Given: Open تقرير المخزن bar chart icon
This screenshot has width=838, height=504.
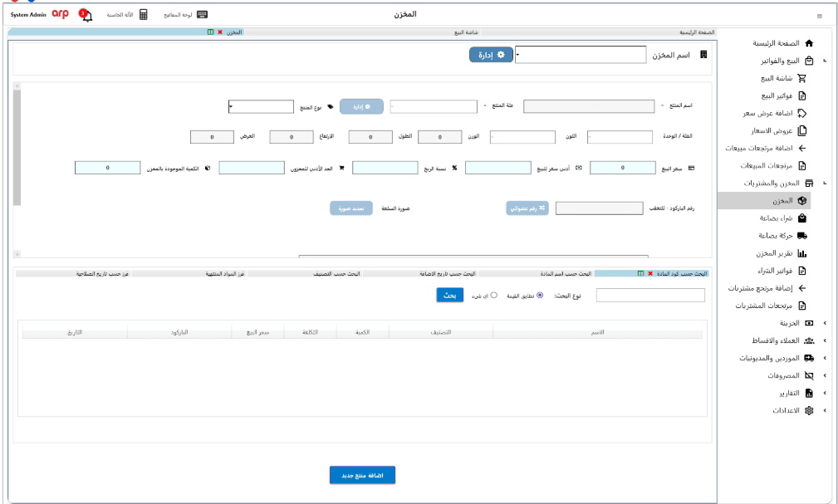Looking at the screenshot, I should [x=801, y=253].
